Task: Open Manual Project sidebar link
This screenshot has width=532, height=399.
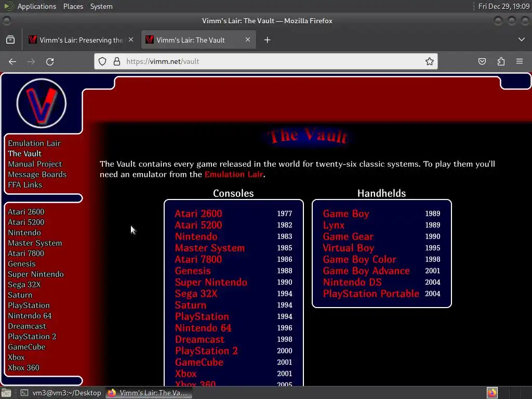Action: pyautogui.click(x=35, y=164)
